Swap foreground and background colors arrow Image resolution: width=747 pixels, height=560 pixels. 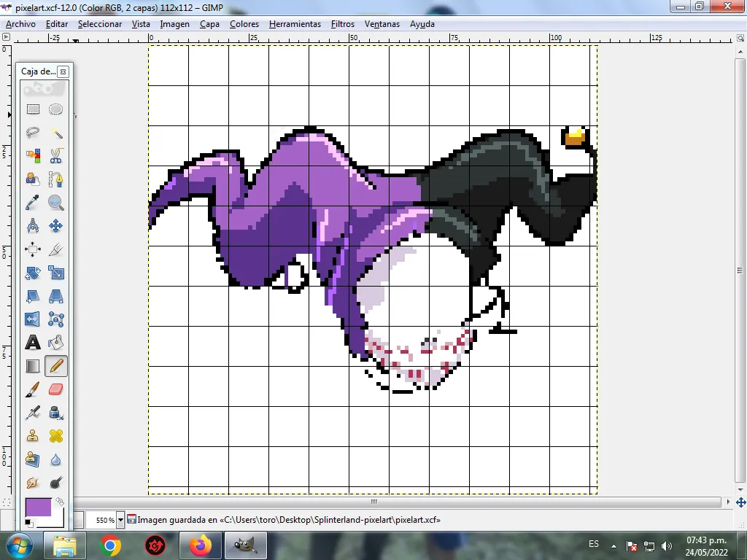click(x=60, y=502)
